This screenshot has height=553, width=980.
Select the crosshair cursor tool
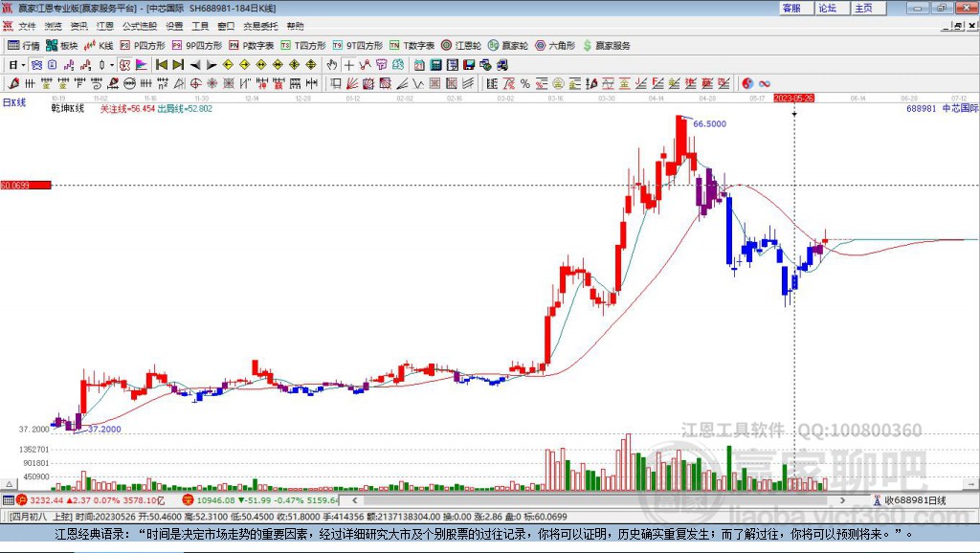pos(348,65)
